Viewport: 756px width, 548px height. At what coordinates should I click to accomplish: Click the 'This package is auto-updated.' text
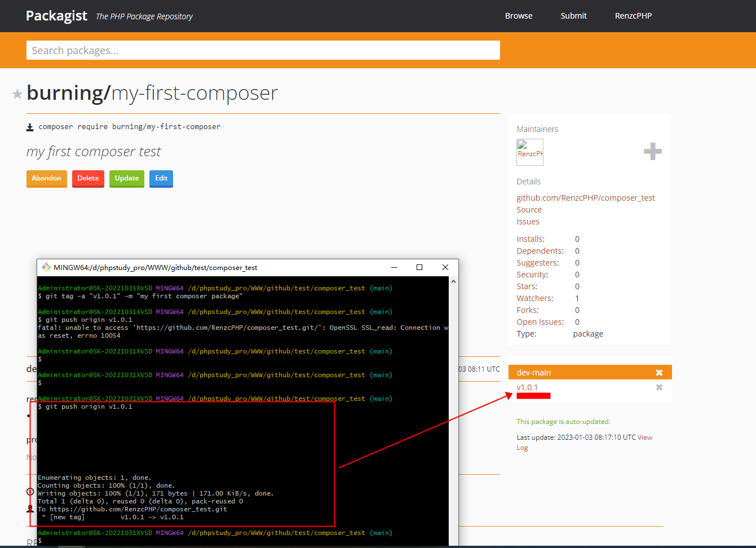563,422
